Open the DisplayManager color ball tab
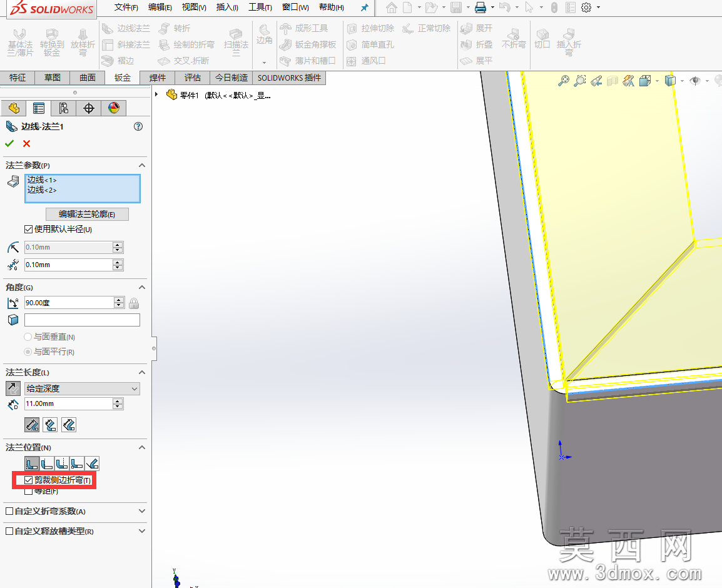Screen dimensions: 722x588 (114, 108)
